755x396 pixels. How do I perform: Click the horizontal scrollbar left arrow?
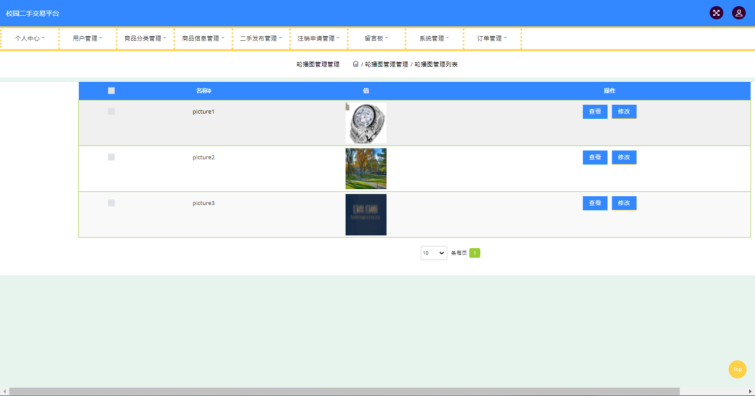[4, 391]
